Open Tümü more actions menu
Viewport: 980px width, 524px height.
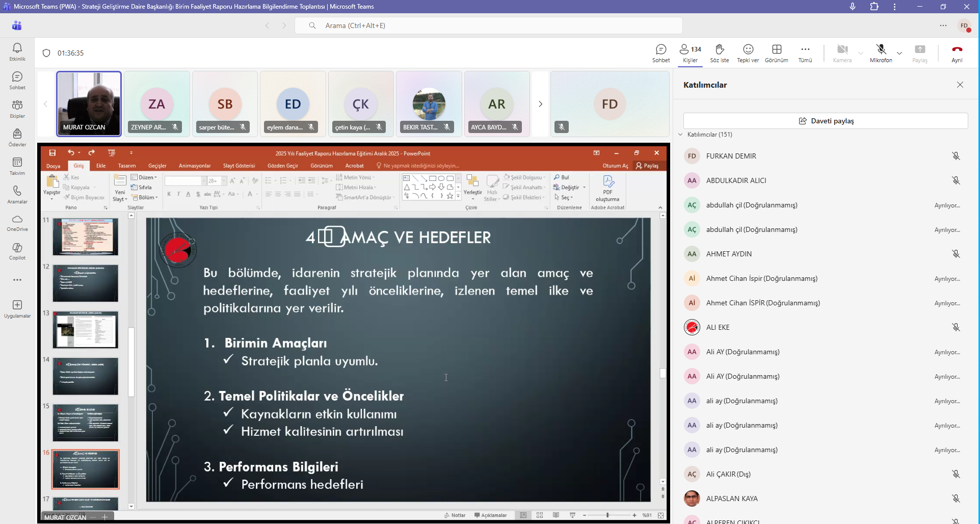(805, 53)
